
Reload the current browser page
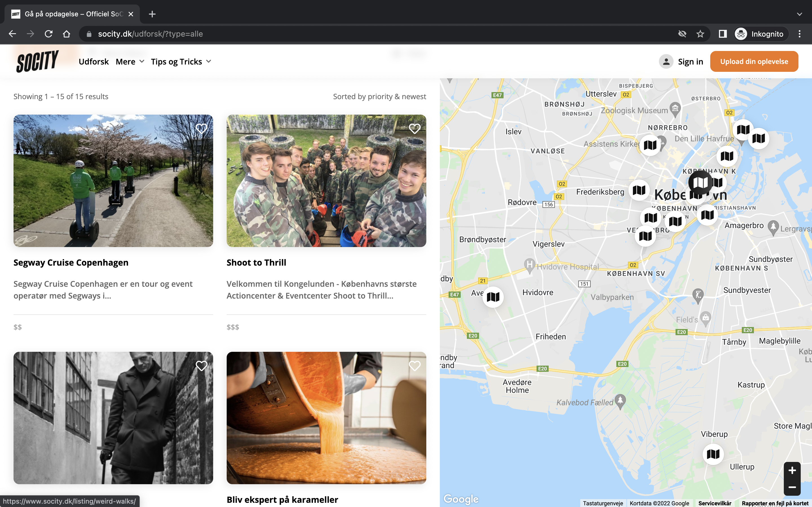tap(48, 34)
